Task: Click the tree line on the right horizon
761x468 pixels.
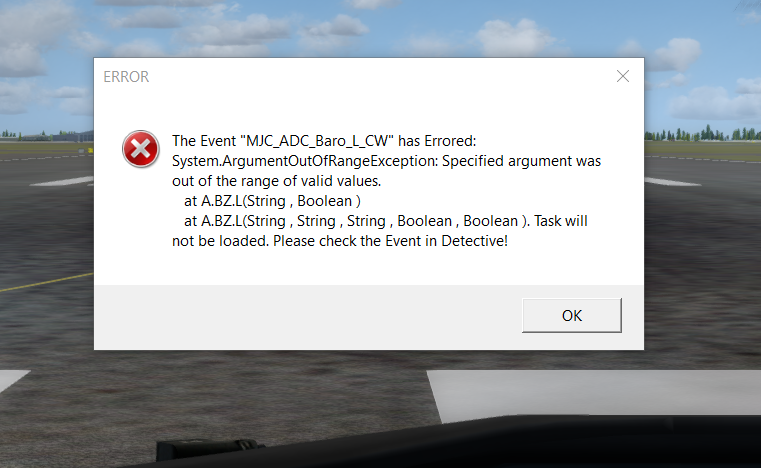Action: coord(702,134)
